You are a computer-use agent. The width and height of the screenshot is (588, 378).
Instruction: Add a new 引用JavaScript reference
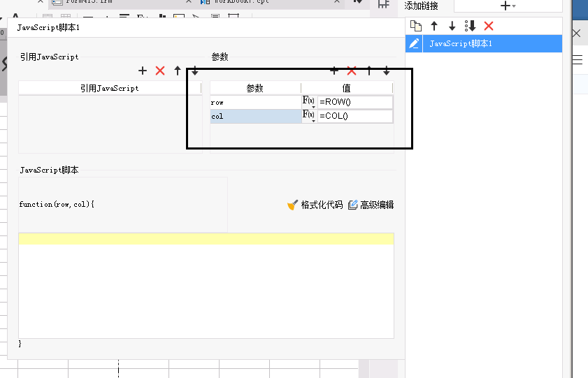tap(143, 71)
